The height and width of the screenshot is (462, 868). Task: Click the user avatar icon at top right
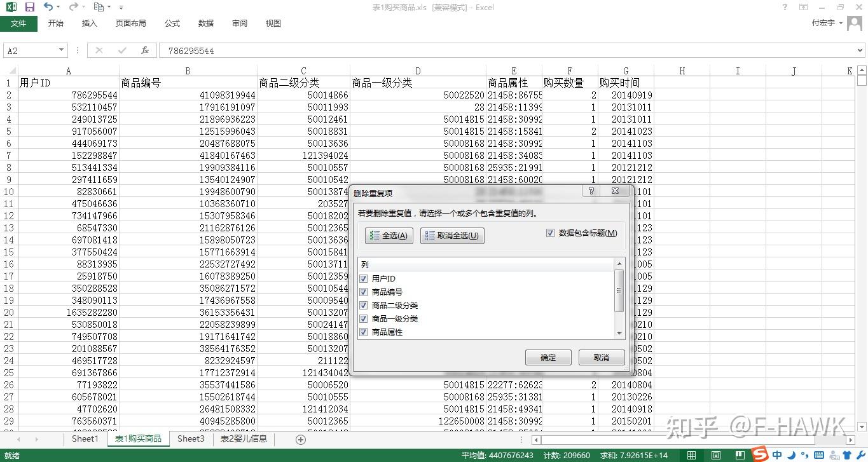pyautogui.click(x=856, y=24)
